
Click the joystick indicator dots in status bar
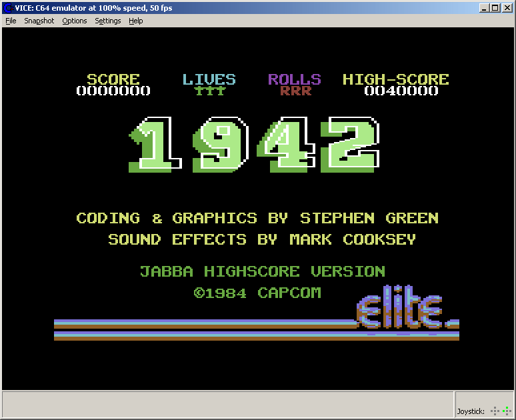pos(500,411)
